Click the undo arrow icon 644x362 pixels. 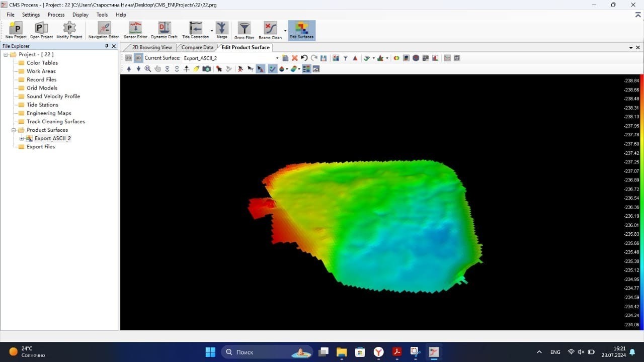click(304, 58)
